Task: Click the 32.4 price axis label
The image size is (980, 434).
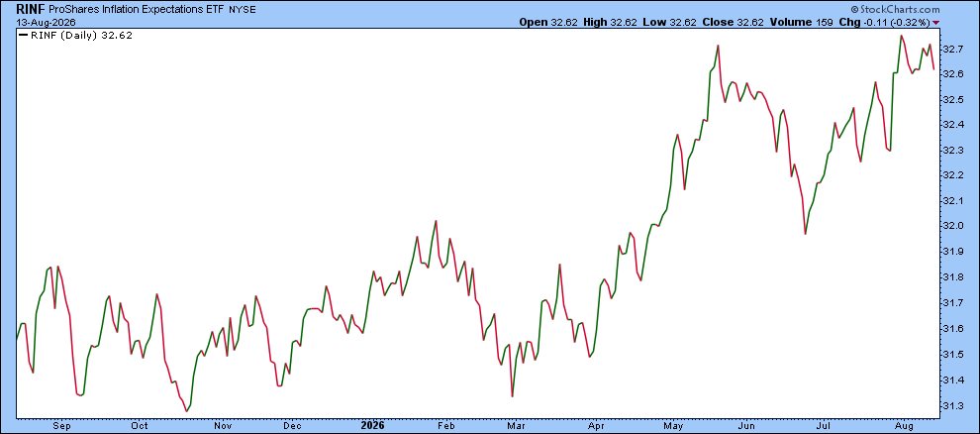Action: 953,125
